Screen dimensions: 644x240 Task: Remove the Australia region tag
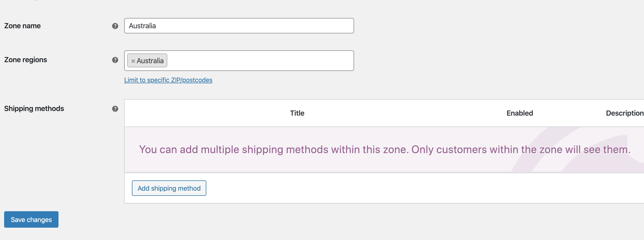click(133, 61)
